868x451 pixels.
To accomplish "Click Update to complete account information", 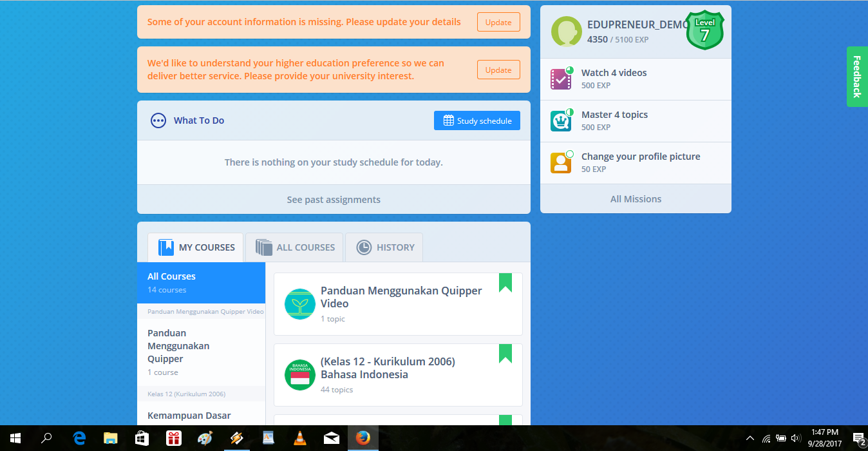I will [498, 21].
